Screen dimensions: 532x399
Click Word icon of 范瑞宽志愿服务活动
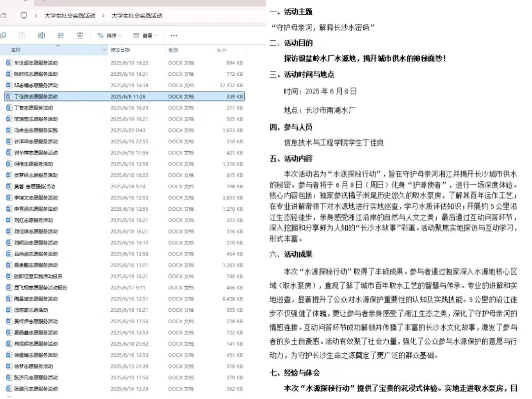(x=9, y=119)
